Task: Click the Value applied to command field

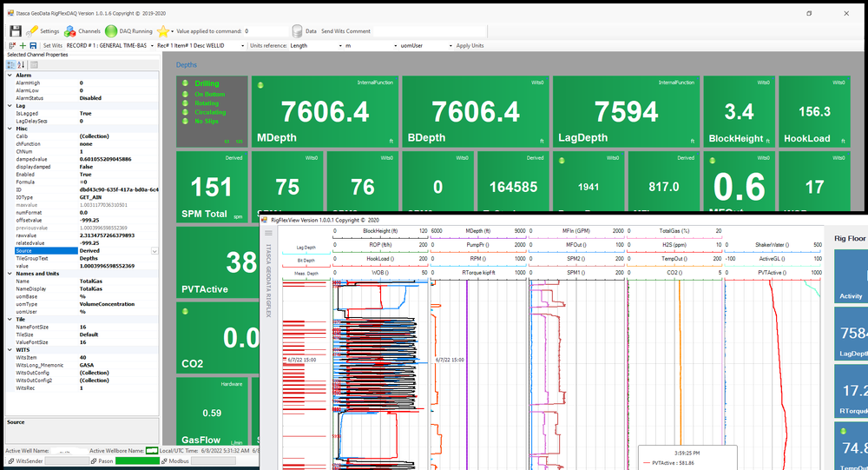Action: (266, 31)
